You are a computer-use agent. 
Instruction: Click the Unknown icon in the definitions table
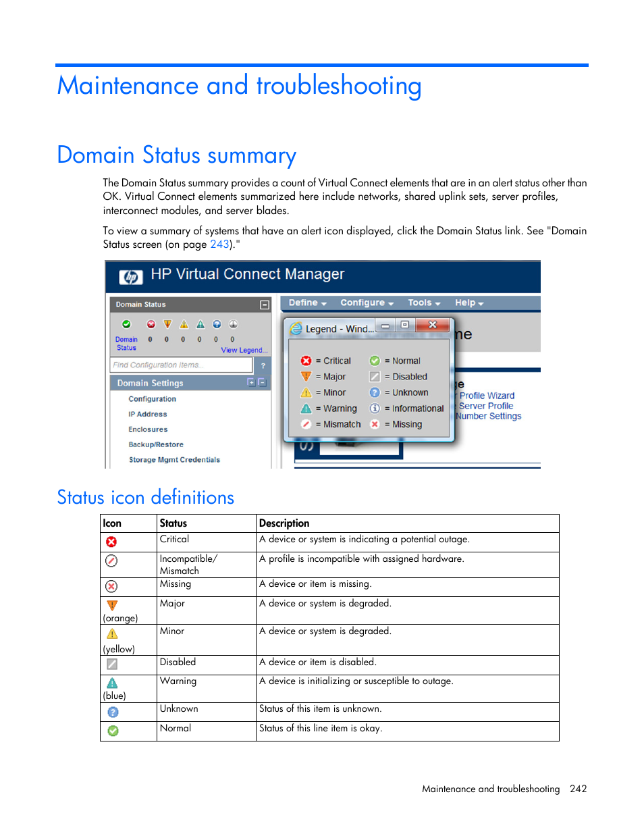[x=113, y=712]
